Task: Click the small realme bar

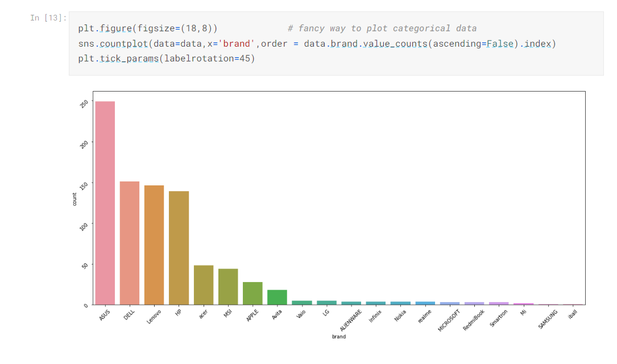Action: 425,303
